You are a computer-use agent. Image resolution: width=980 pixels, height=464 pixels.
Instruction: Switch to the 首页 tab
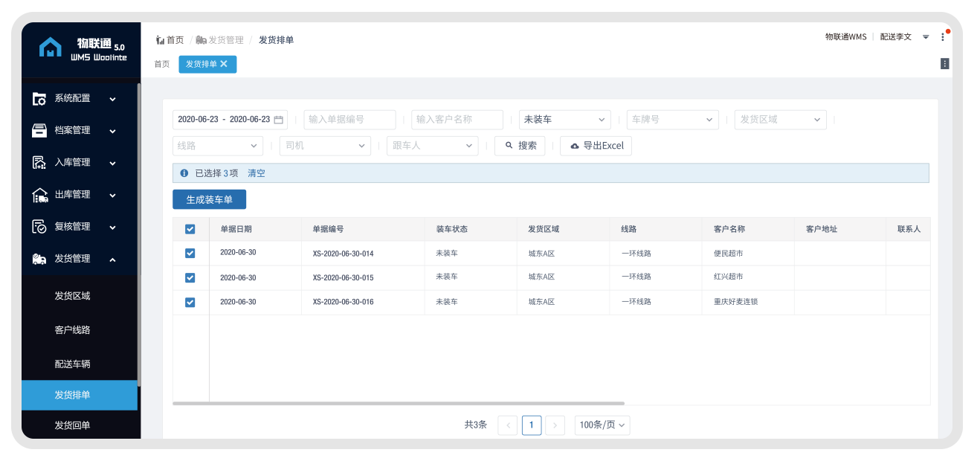(x=162, y=64)
